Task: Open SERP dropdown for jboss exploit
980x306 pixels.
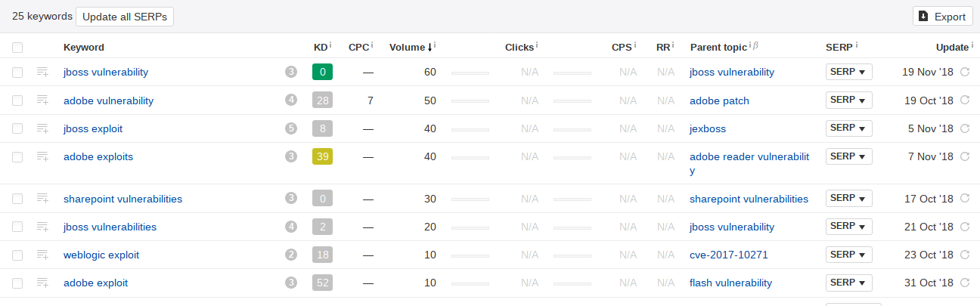Action: 848,128
